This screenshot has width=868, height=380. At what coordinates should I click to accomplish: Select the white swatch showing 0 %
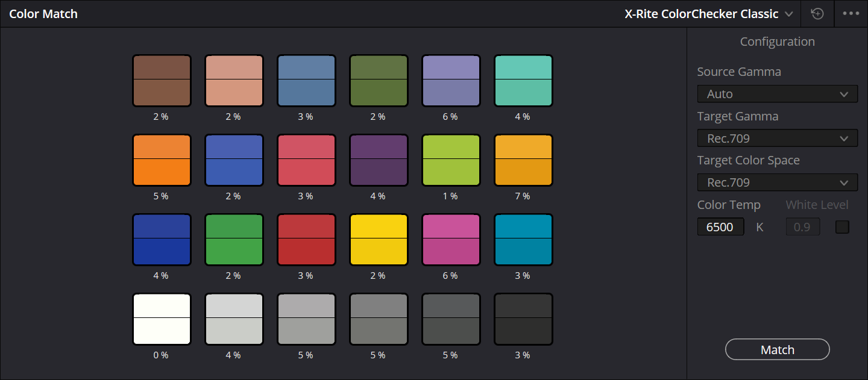(x=162, y=319)
